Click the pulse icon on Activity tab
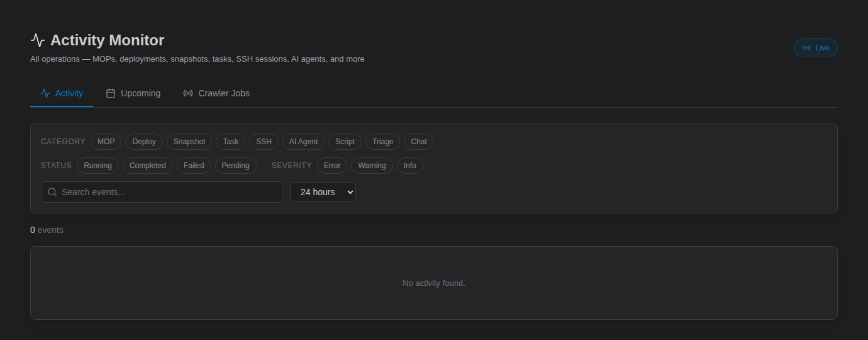The image size is (868, 340). (x=45, y=93)
